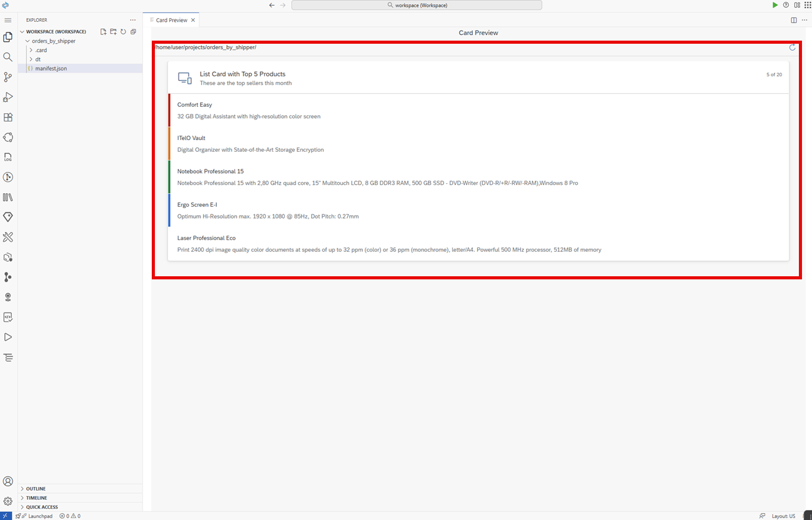The width and height of the screenshot is (812, 520).
Task: Select the Ergo Screen E-I list item
Action: point(478,210)
